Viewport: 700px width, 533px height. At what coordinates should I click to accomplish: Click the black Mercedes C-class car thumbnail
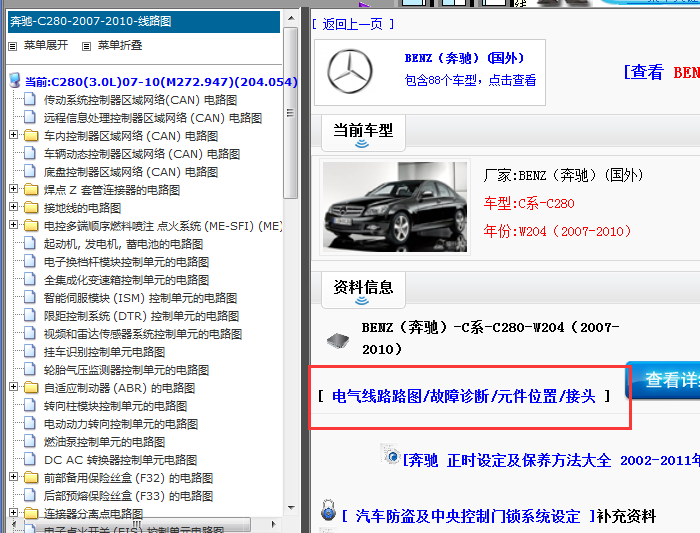(395, 207)
